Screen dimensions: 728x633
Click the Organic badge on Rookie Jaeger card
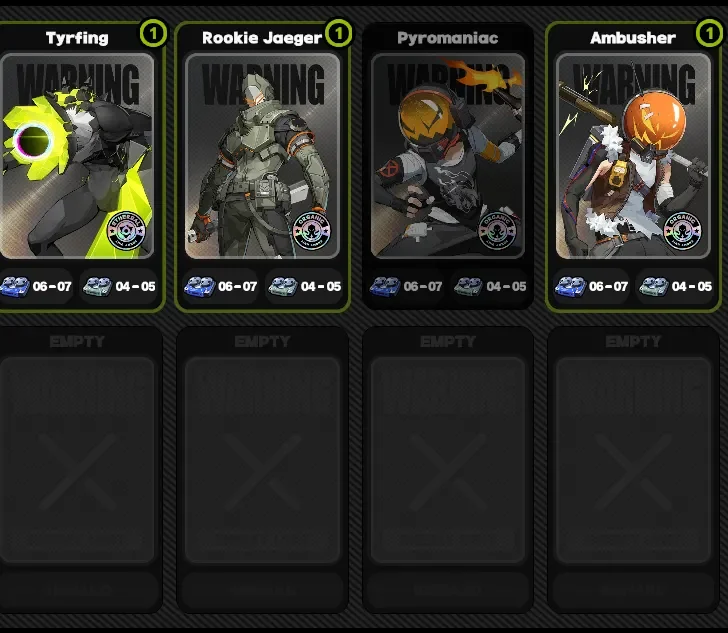312,230
